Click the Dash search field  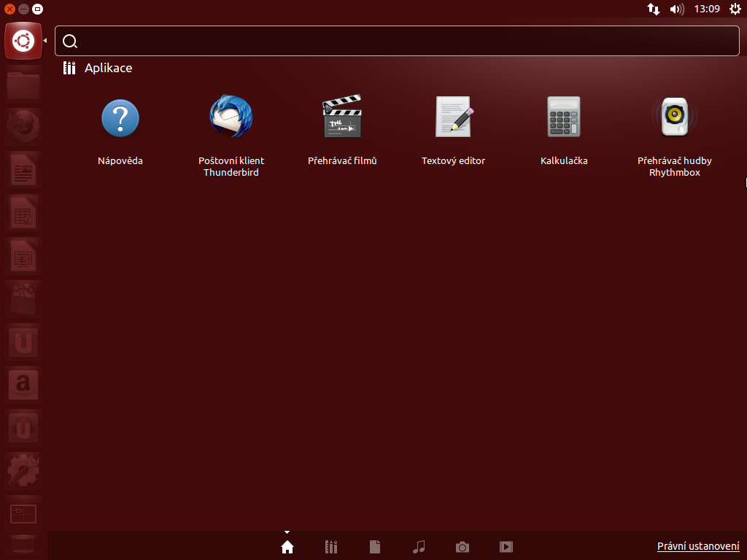[x=397, y=41]
